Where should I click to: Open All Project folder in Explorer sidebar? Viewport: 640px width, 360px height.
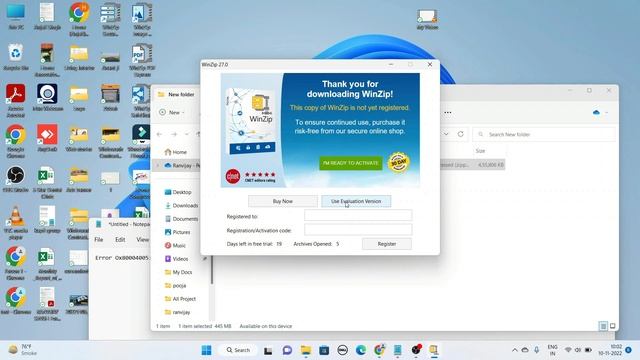click(x=180, y=299)
